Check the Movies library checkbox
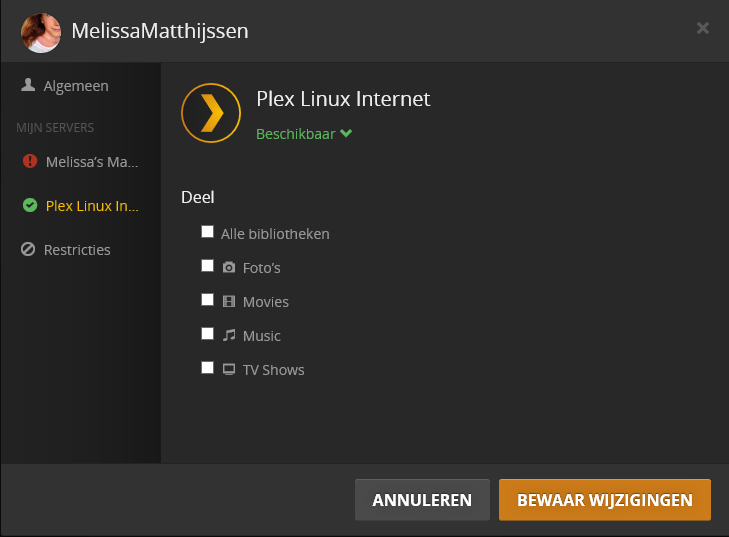729x537 pixels. pos(208,300)
